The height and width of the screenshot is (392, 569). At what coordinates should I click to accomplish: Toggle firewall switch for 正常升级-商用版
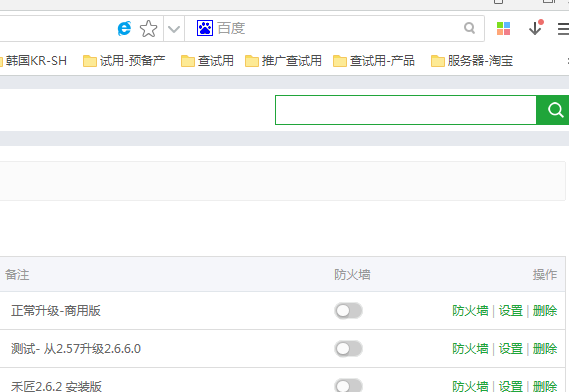348,311
